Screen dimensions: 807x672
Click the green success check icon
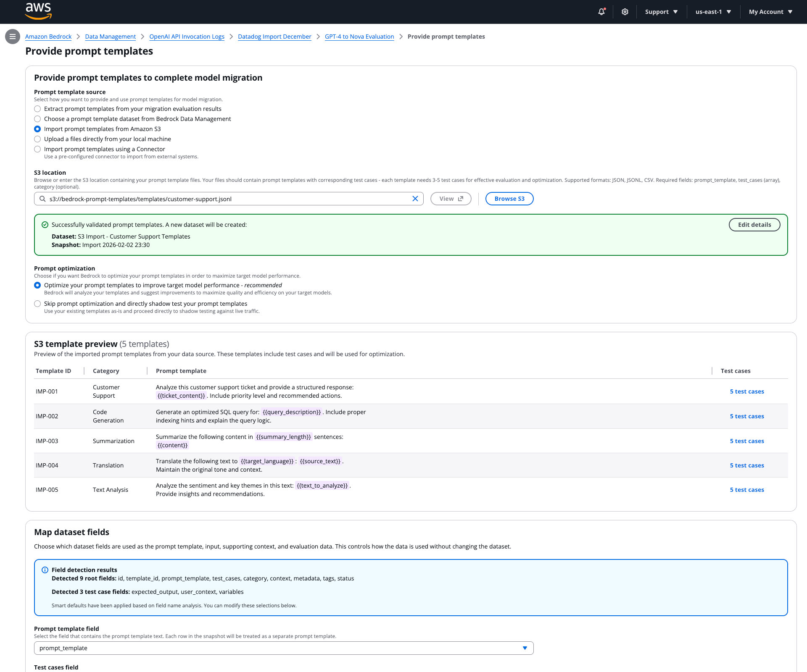coord(45,225)
